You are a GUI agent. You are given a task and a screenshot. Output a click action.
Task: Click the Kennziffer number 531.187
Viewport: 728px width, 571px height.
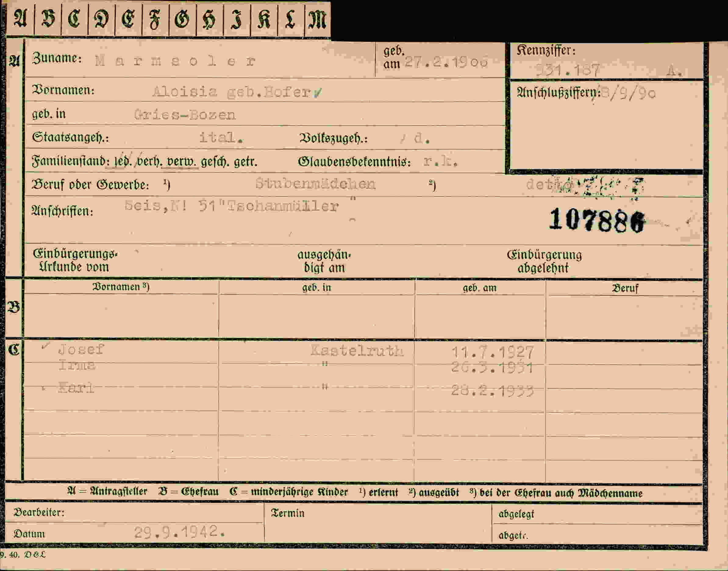coord(568,70)
